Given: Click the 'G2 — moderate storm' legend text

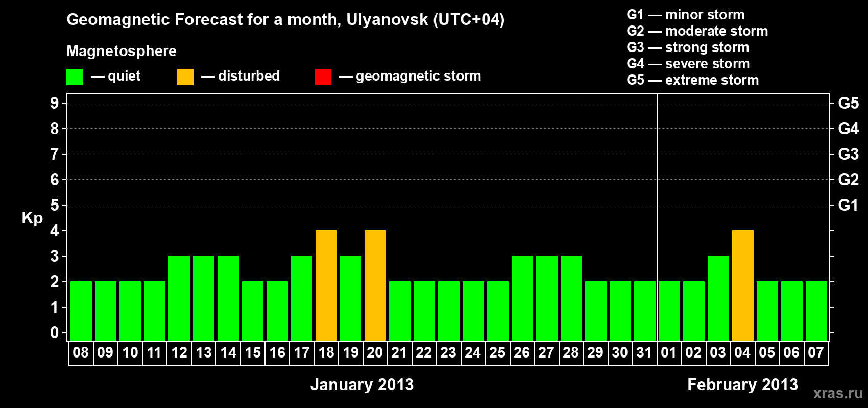Looking at the screenshot, I should (x=697, y=31).
